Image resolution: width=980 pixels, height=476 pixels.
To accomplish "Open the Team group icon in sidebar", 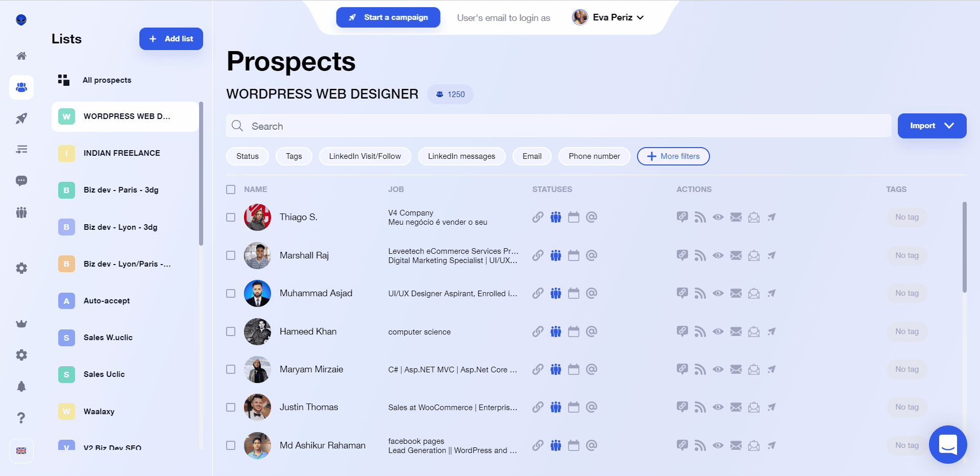I will (x=21, y=212).
